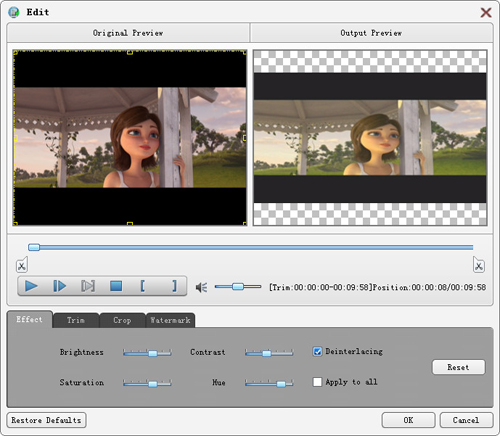Viewport: 500px width, 436px height.
Task: Mute audio via speaker icon
Action: (x=201, y=287)
